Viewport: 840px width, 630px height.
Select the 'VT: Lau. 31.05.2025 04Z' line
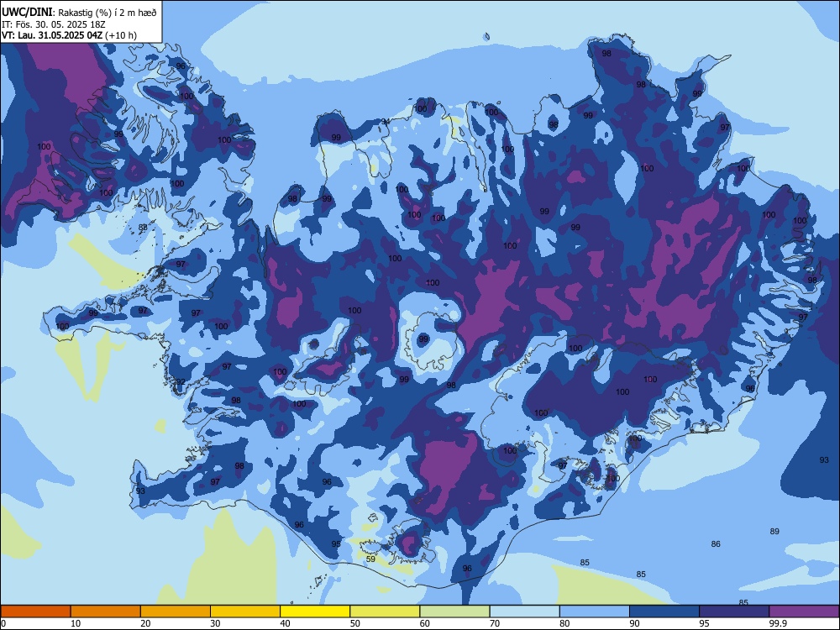[x=52, y=35]
